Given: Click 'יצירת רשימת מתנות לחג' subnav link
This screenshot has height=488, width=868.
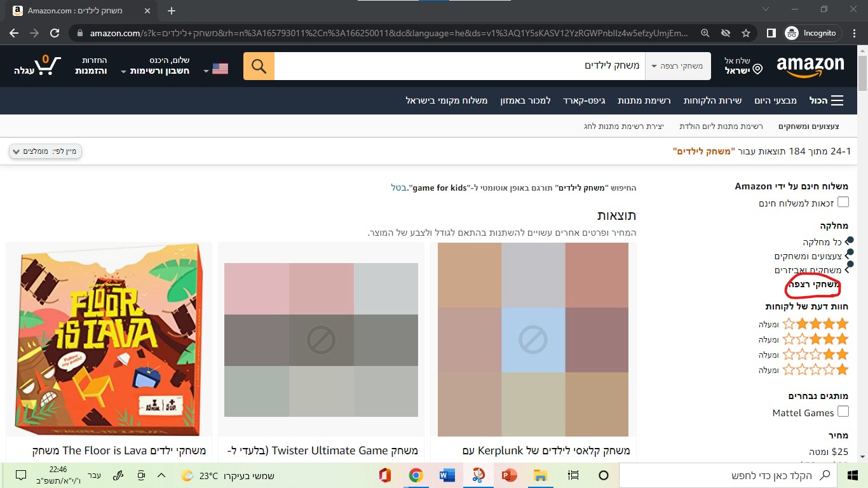Looking at the screenshot, I should click(624, 126).
